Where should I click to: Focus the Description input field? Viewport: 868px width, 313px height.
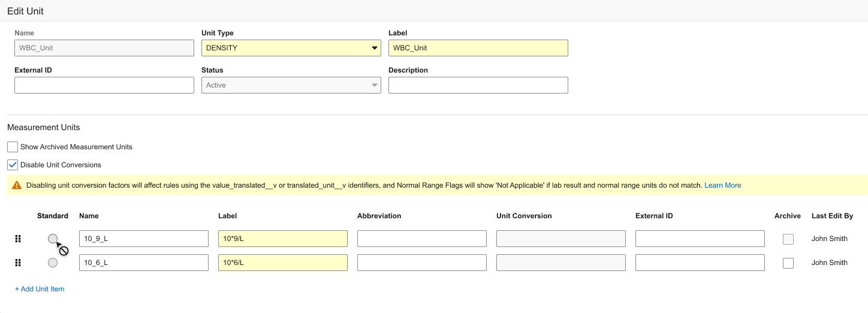tap(478, 85)
